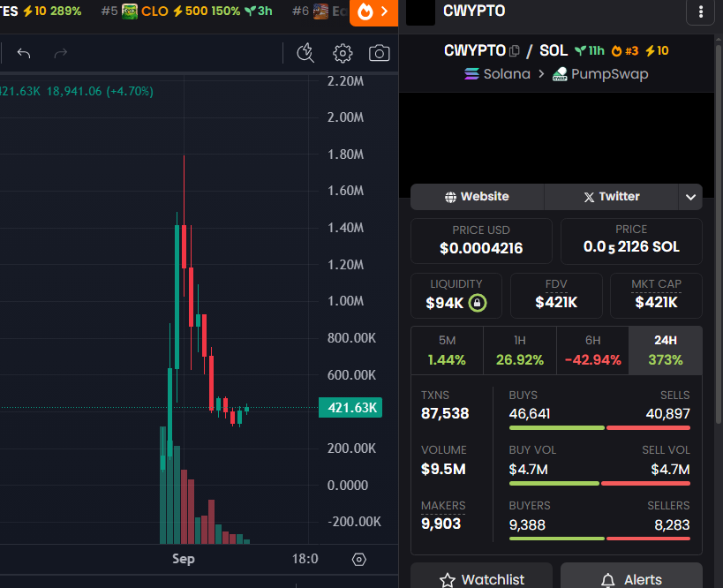Click the MKT CAP $421K box
Screen dimensions: 723x588
(656, 296)
